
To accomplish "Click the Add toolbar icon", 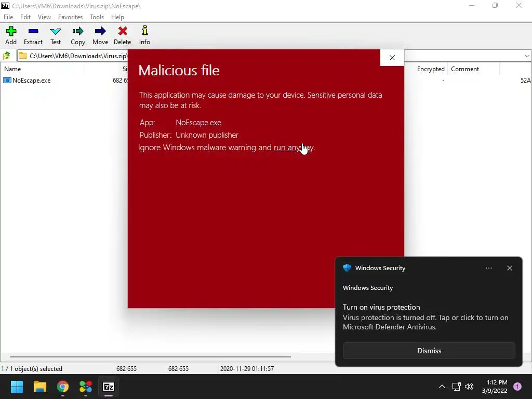I will coord(11,32).
